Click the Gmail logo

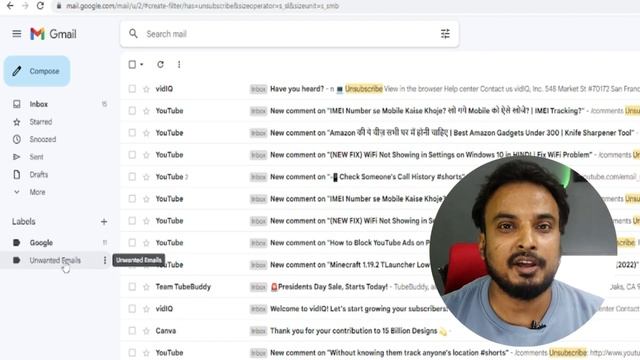(x=53, y=34)
